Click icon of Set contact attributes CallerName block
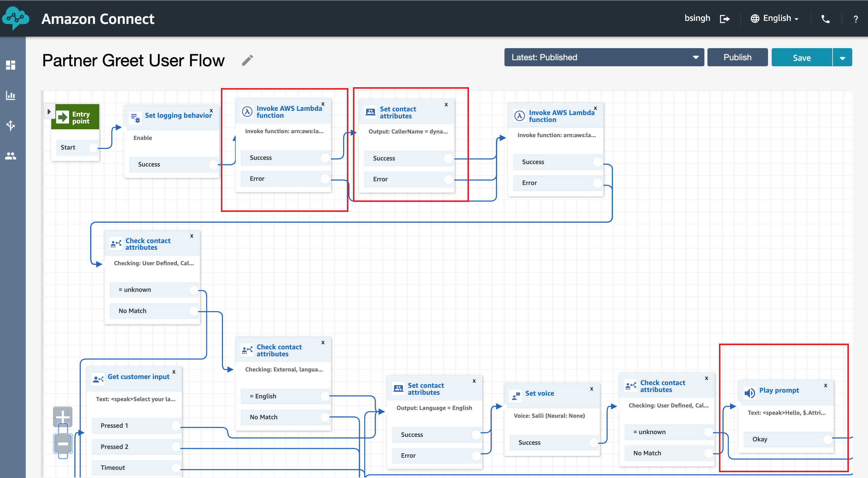 (370, 112)
